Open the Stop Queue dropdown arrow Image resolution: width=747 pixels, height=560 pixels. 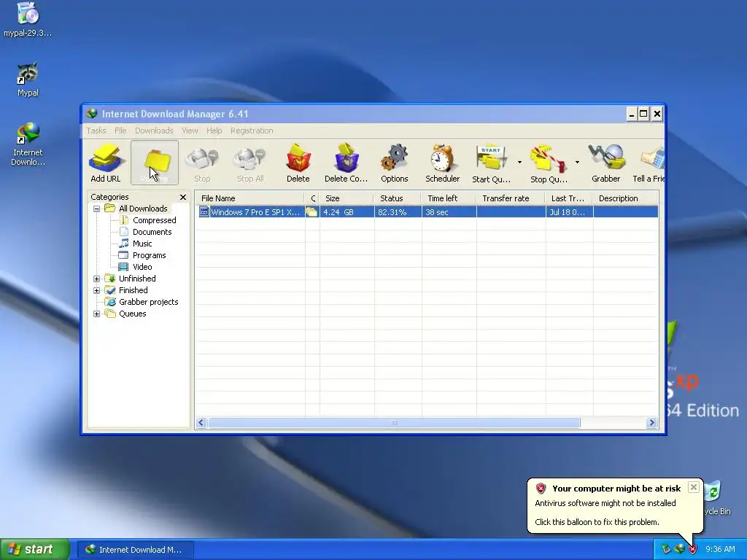click(x=577, y=163)
